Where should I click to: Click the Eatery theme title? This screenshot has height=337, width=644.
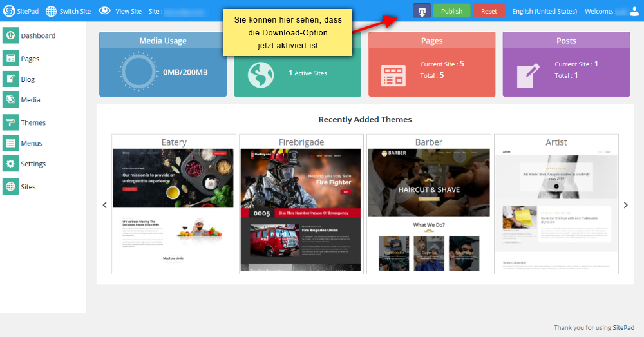(174, 142)
